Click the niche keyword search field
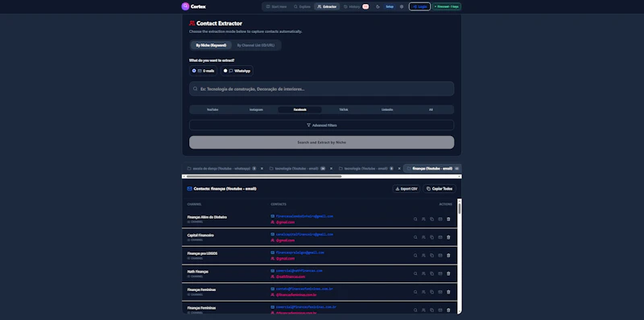The image size is (644, 320). (x=321, y=88)
